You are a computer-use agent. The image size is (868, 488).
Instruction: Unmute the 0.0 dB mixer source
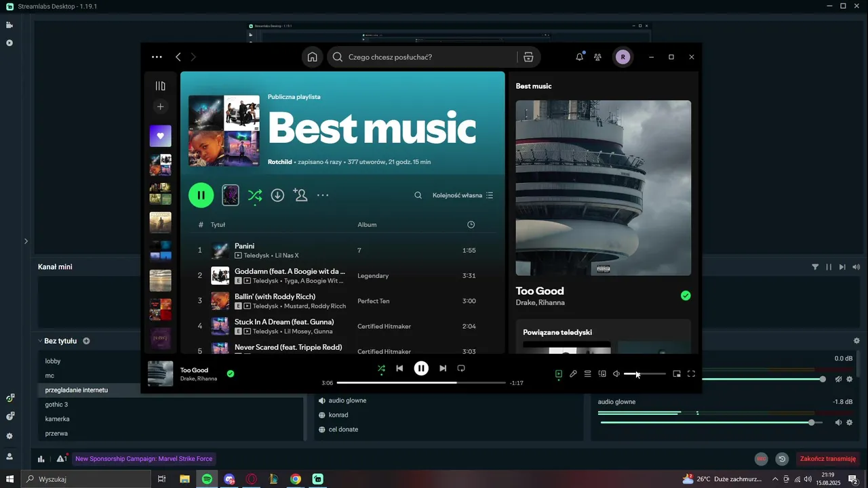[x=838, y=379]
